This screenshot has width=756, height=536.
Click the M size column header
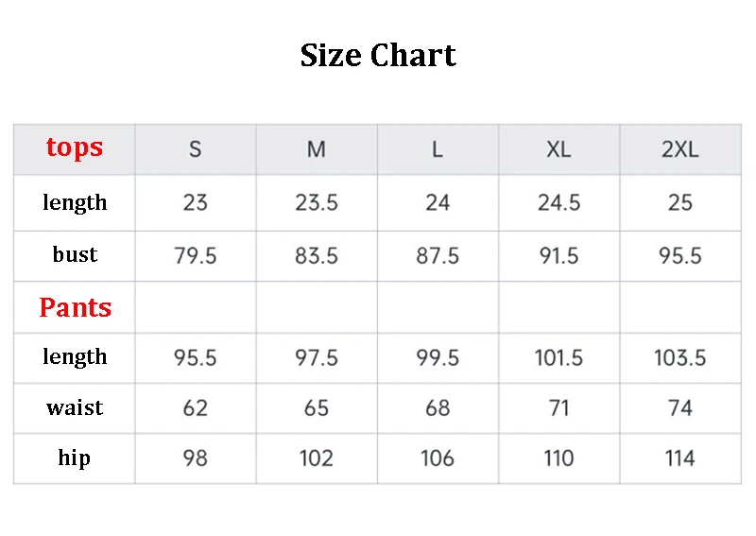317,149
